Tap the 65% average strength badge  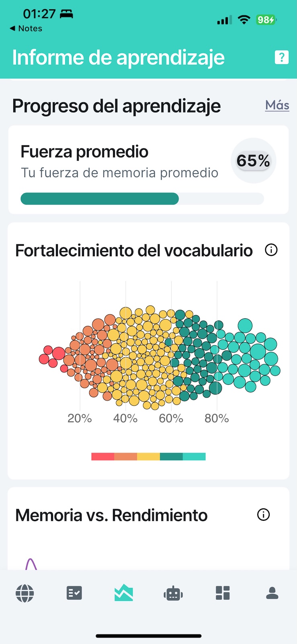[253, 161]
